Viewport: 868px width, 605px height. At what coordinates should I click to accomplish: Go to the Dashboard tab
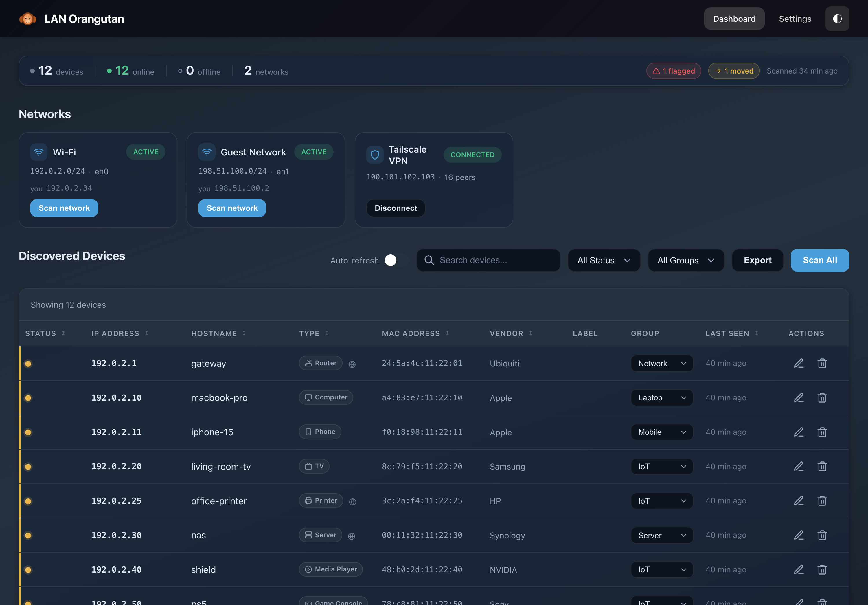[x=734, y=19]
